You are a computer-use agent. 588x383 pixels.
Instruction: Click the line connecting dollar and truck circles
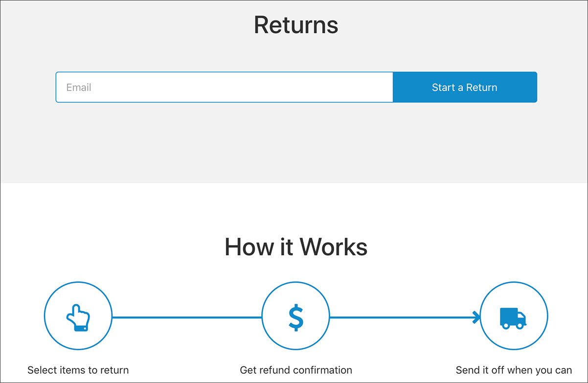coord(401,317)
